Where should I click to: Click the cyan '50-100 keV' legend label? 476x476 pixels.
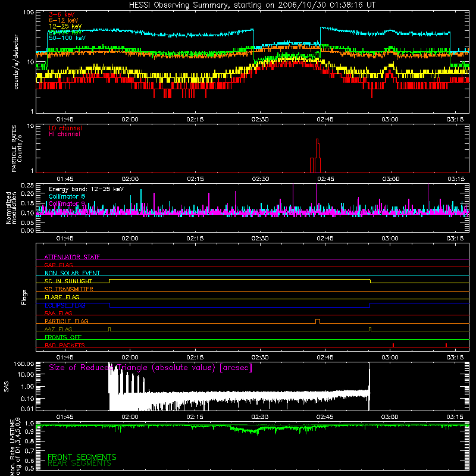(x=67, y=38)
